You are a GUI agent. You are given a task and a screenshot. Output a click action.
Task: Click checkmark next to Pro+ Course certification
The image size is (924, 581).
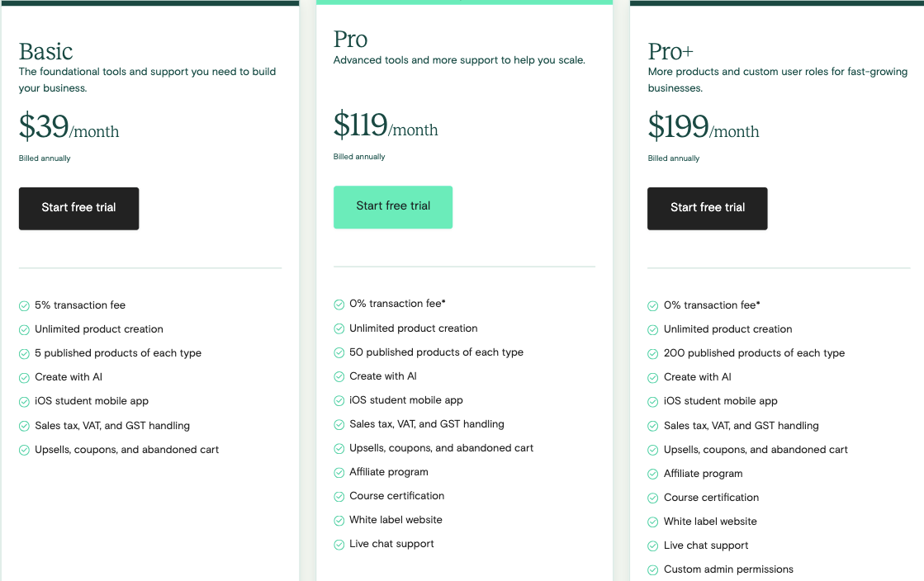pos(653,498)
